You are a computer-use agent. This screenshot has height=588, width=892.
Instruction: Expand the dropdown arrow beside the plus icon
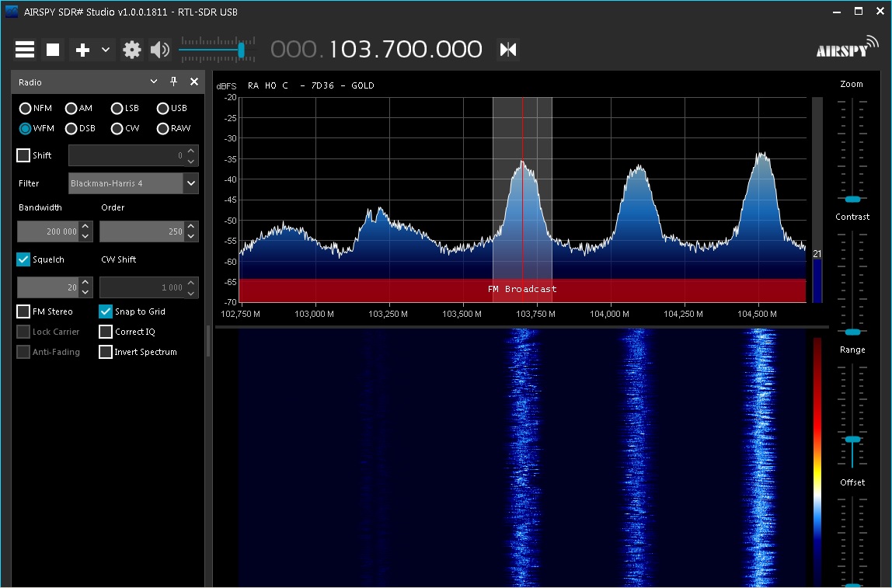(x=106, y=50)
